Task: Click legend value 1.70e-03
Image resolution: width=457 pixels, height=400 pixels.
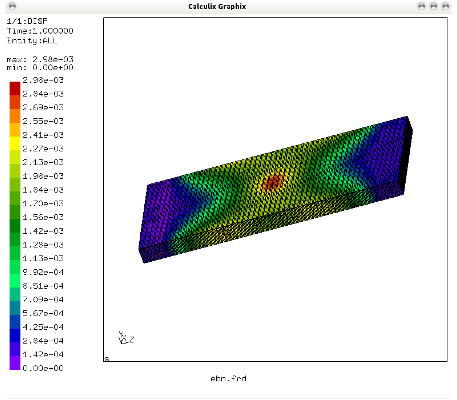Action: point(43,203)
